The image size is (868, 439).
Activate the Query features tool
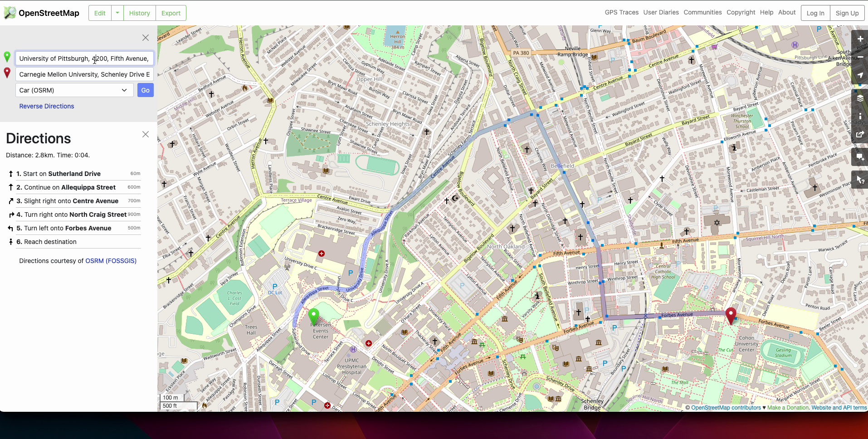coord(859,180)
